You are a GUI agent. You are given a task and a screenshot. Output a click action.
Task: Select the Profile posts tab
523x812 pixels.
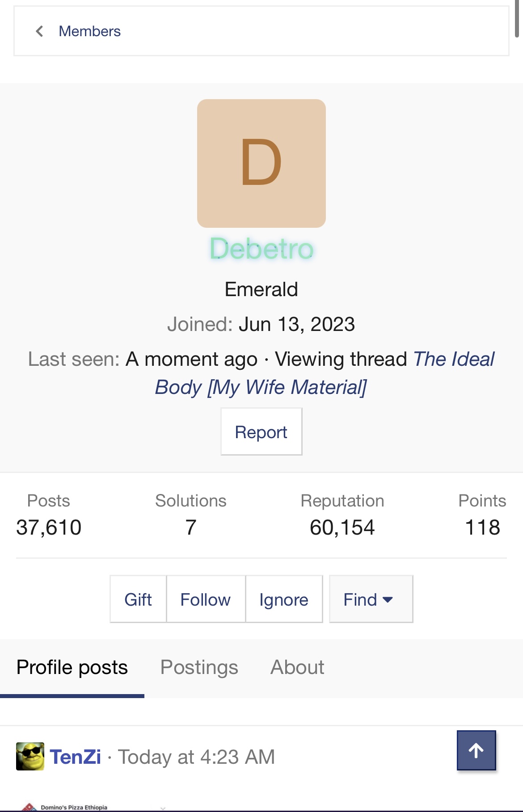pos(72,667)
